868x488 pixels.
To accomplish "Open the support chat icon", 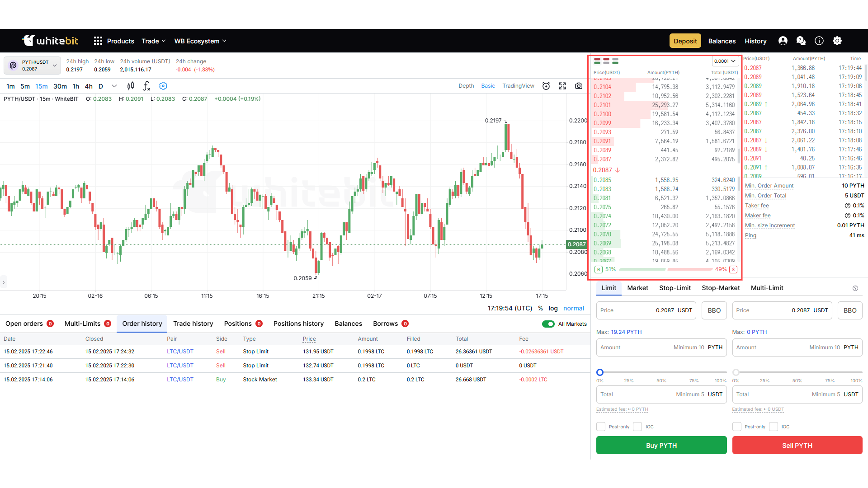I will click(x=801, y=41).
